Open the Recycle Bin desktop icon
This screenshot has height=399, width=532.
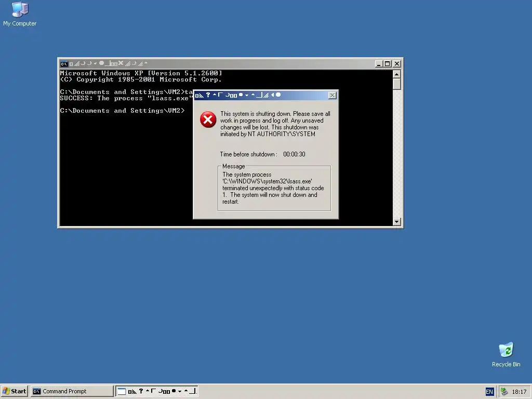506,355
